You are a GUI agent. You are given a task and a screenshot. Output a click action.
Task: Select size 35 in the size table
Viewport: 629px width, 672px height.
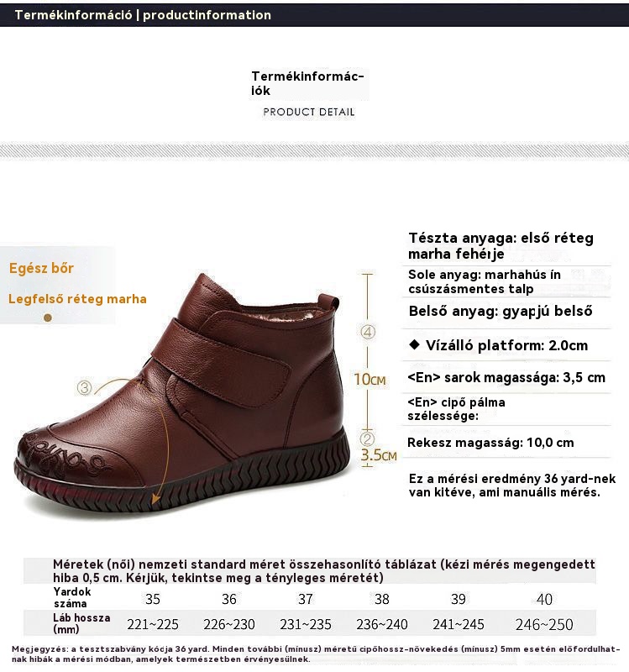point(153,599)
